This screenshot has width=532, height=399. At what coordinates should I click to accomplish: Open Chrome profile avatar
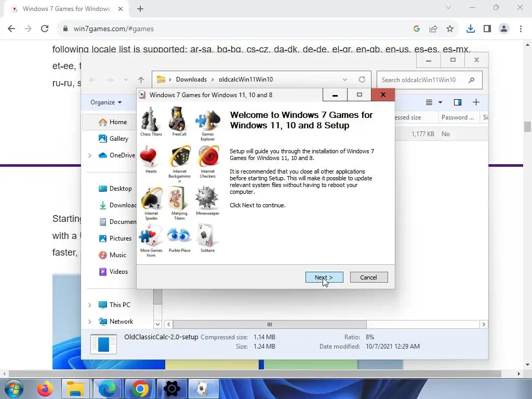click(504, 29)
